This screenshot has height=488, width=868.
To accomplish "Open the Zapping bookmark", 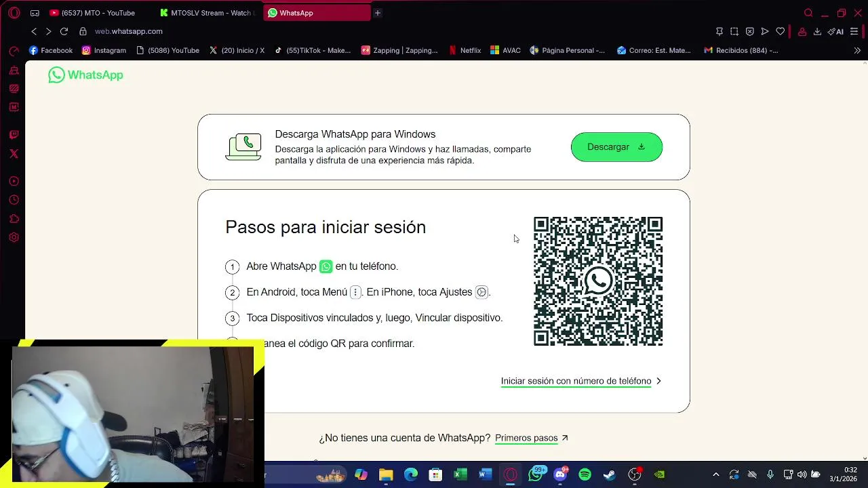I will tap(399, 50).
